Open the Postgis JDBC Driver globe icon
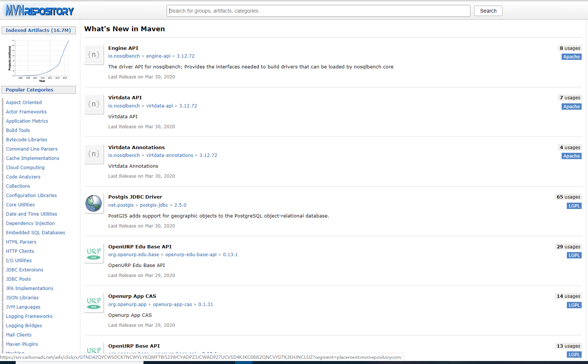The image size is (588, 364). pyautogui.click(x=94, y=204)
